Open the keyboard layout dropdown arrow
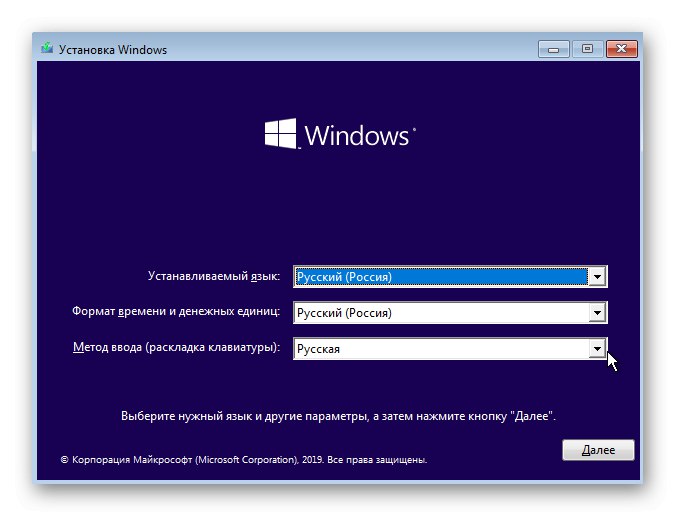675x516 pixels. 597,349
